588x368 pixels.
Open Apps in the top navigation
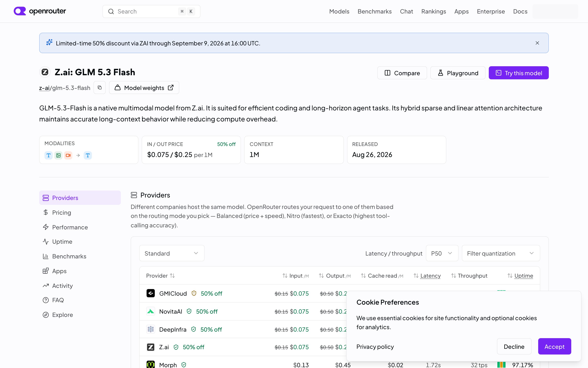(461, 11)
